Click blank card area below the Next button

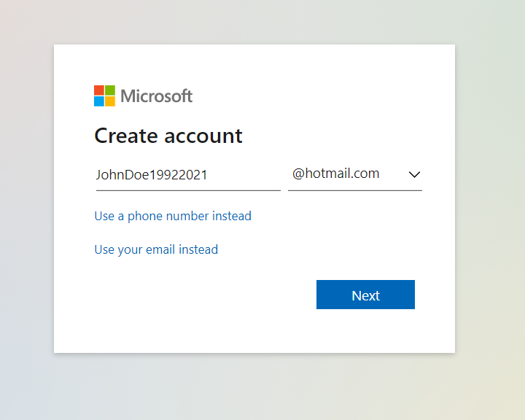pos(365,332)
